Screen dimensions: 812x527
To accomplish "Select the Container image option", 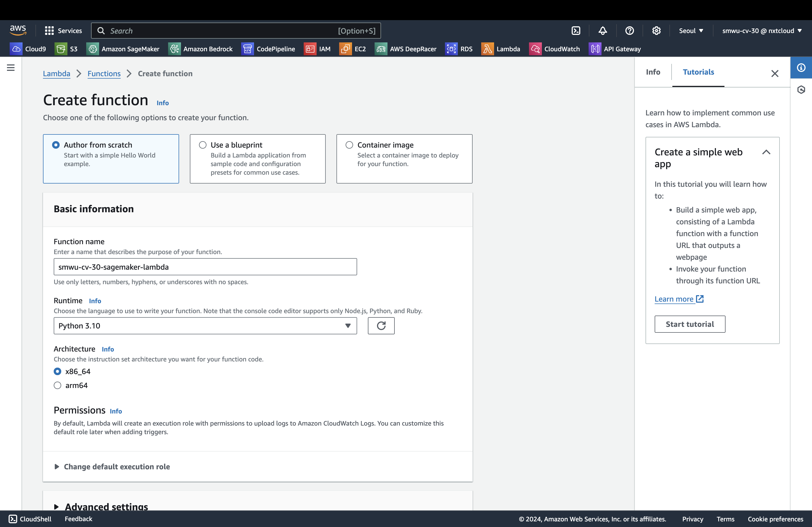I will tap(349, 145).
